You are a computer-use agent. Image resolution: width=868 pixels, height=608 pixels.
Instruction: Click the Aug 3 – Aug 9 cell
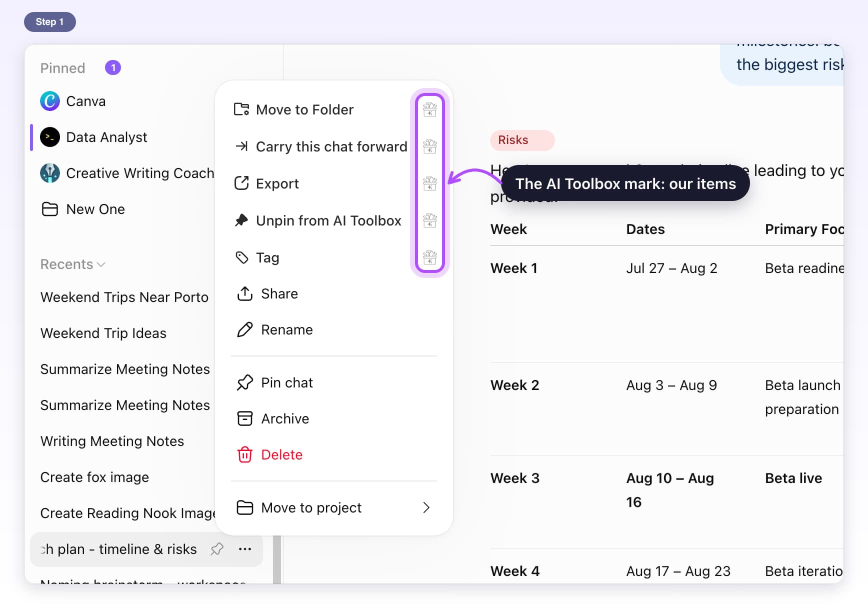(671, 385)
